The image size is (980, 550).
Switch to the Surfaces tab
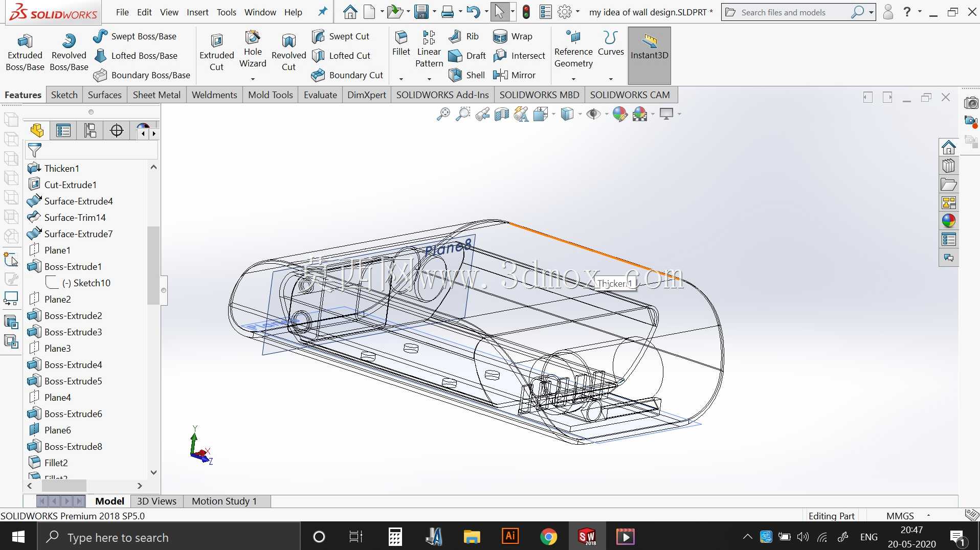104,95
